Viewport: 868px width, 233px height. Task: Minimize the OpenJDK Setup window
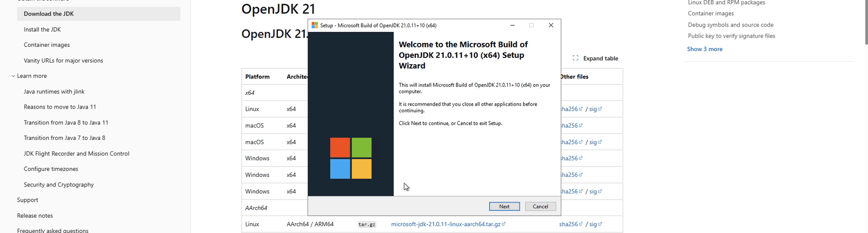click(513, 25)
